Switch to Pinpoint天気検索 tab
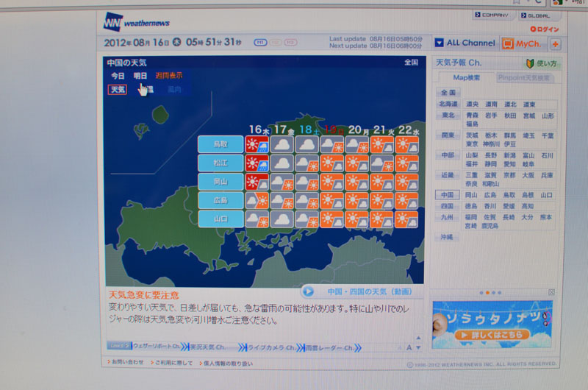The height and width of the screenshot is (390, 588). coord(525,78)
